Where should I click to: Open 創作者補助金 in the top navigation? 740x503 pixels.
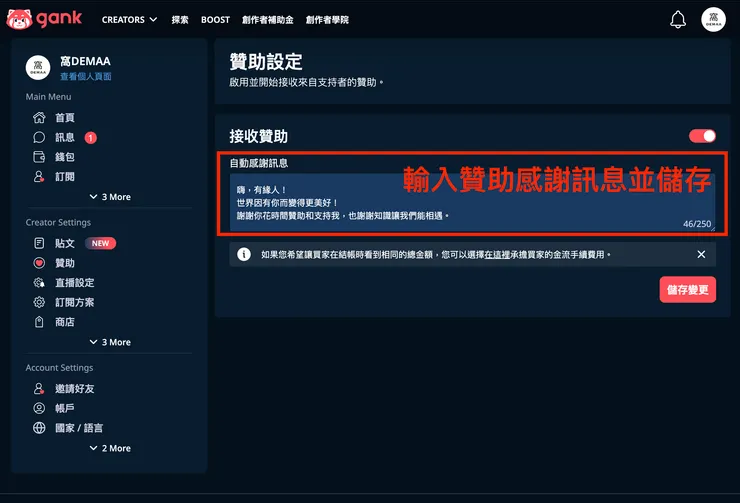pyautogui.click(x=268, y=20)
